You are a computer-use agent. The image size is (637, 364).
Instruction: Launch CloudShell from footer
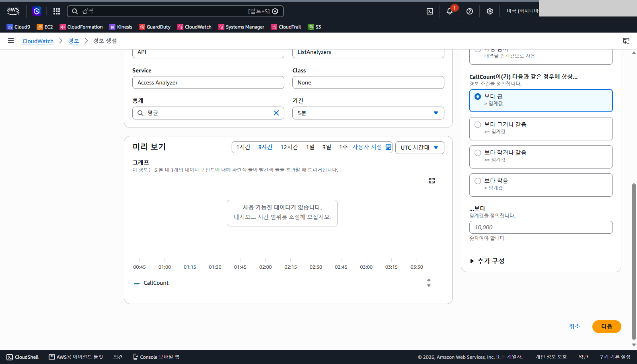pos(23,357)
